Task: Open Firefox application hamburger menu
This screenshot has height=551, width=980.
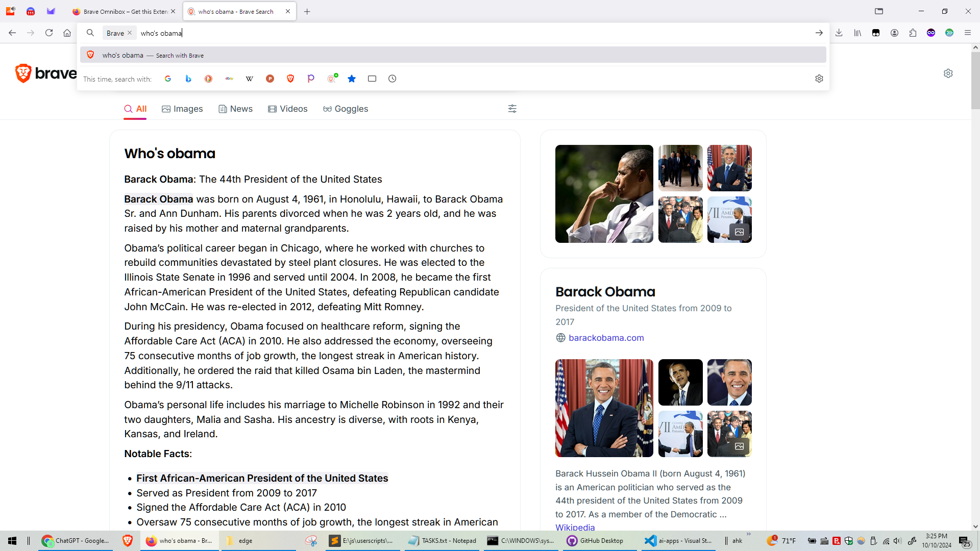Action: [967, 33]
